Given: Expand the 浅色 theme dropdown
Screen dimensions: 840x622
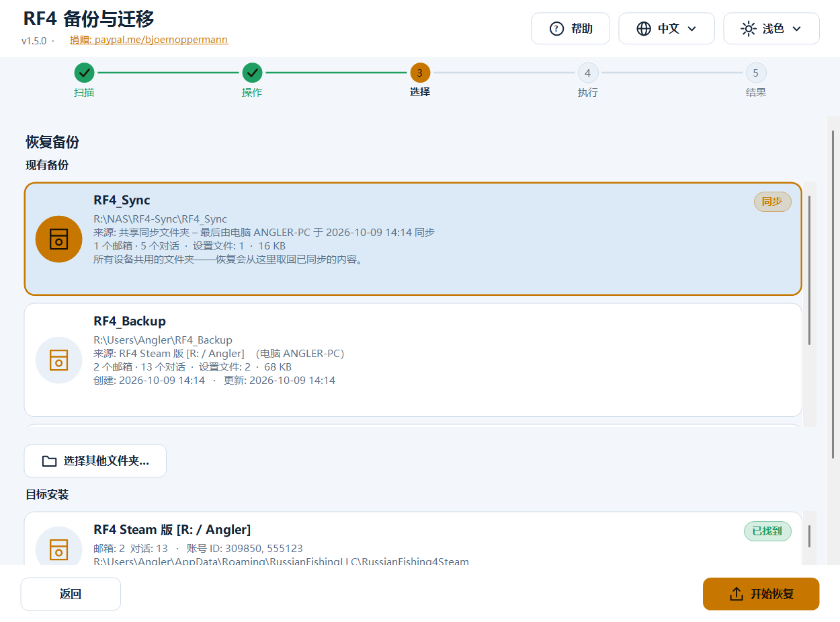Looking at the screenshot, I should (x=771, y=29).
